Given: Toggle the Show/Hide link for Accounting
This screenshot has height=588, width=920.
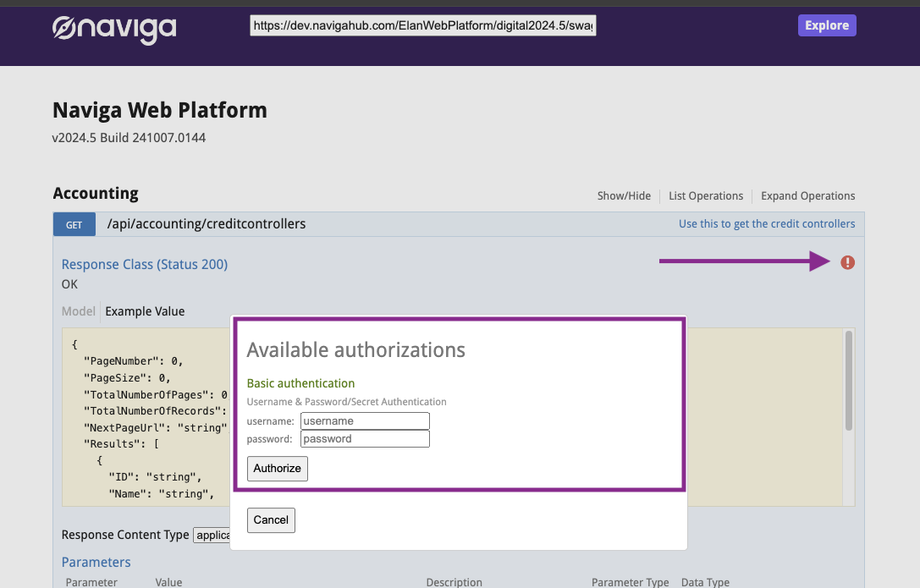Looking at the screenshot, I should 624,196.
